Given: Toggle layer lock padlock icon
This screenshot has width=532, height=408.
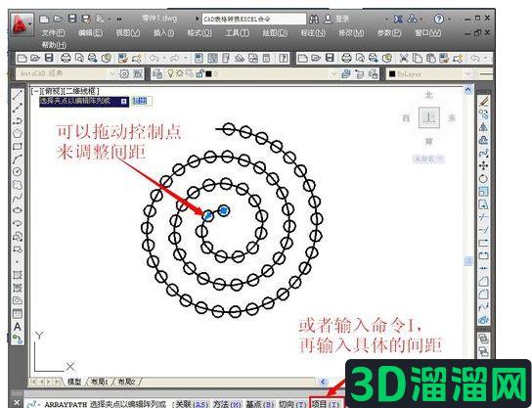Looking at the screenshot, I should click(199, 73).
